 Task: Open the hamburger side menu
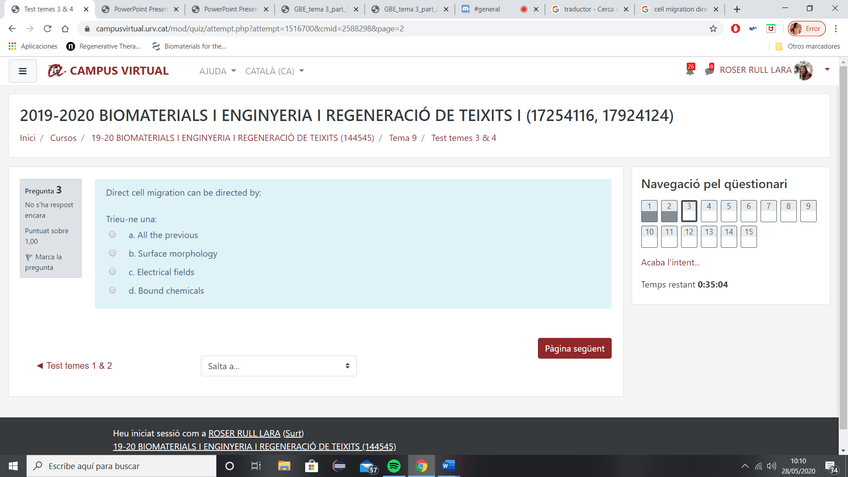coord(23,71)
